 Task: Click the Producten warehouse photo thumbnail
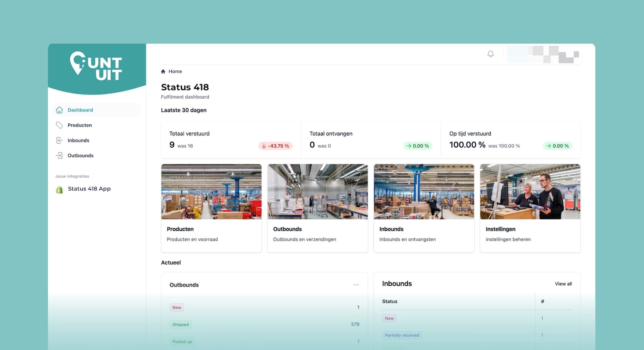click(211, 191)
